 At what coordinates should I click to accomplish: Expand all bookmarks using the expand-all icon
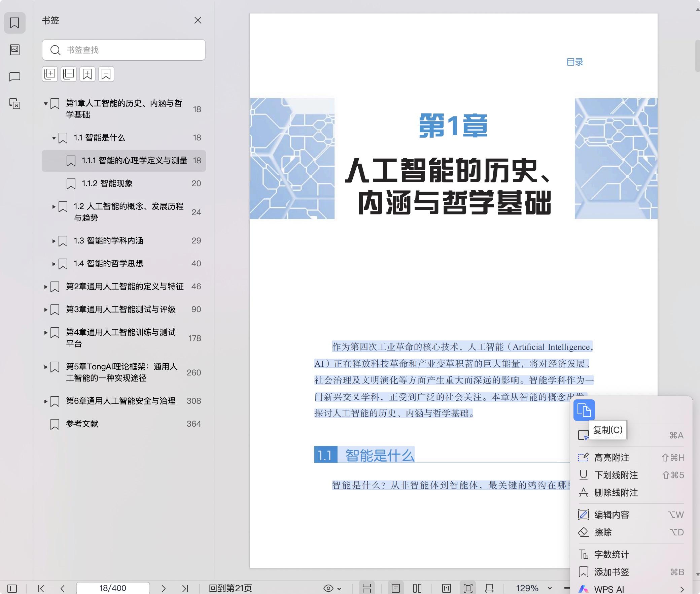(x=50, y=74)
